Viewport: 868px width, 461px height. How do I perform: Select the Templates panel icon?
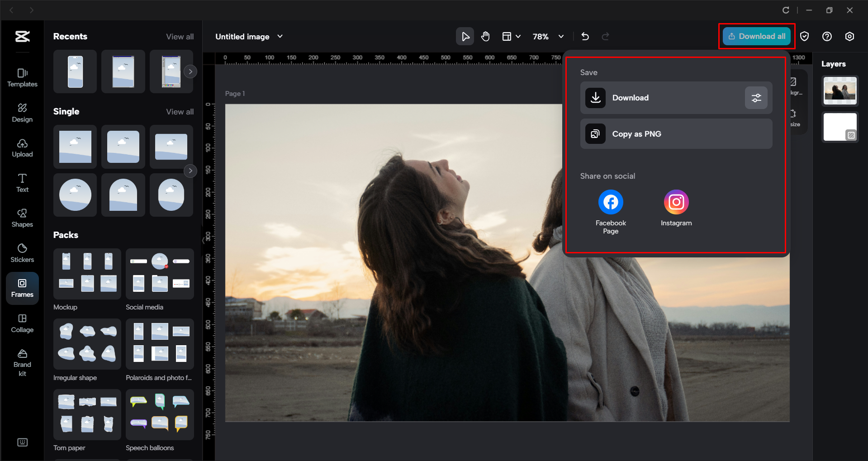[x=22, y=77]
